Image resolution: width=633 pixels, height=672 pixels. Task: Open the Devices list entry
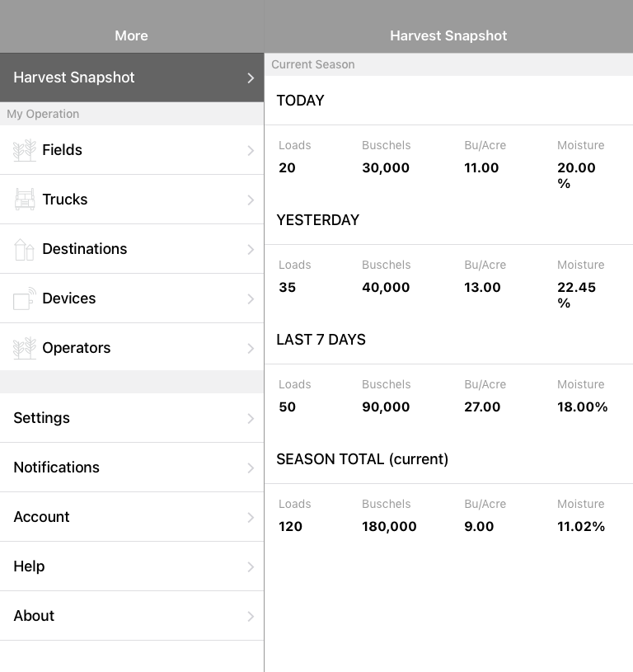[132, 298]
